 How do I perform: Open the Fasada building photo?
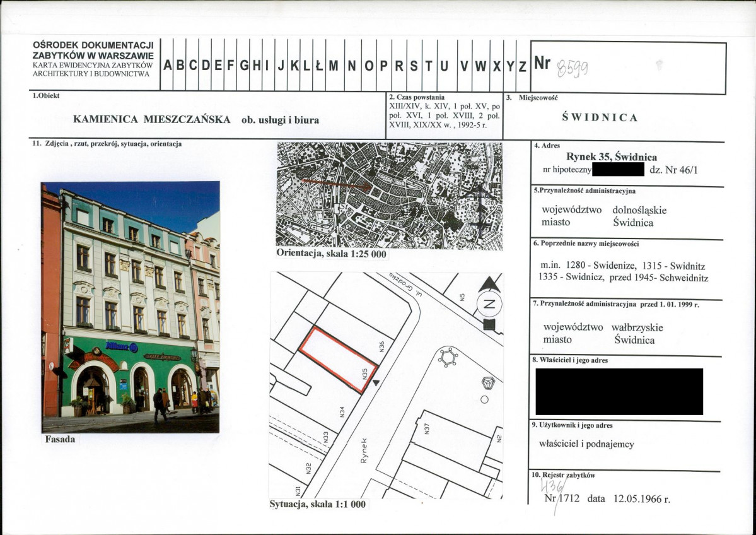click(131, 307)
